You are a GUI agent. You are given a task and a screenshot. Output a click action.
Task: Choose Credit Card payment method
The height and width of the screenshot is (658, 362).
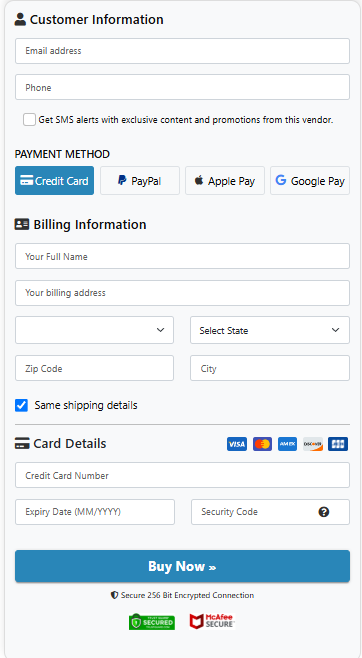55,181
